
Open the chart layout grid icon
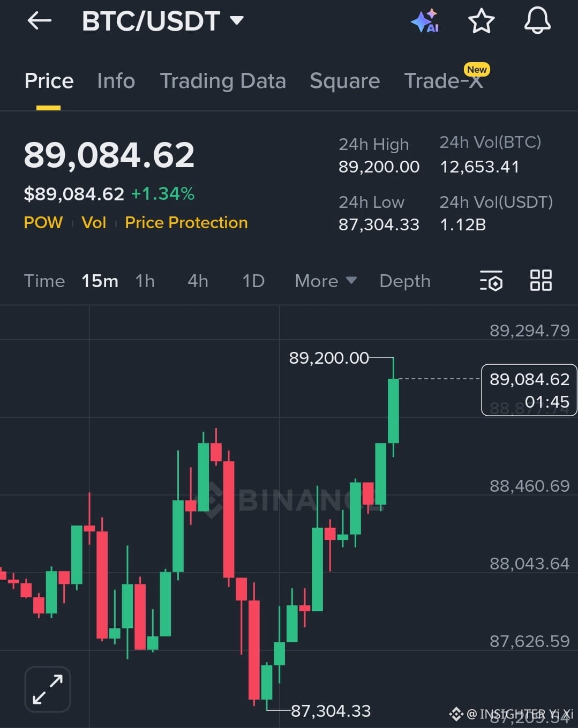coord(541,279)
